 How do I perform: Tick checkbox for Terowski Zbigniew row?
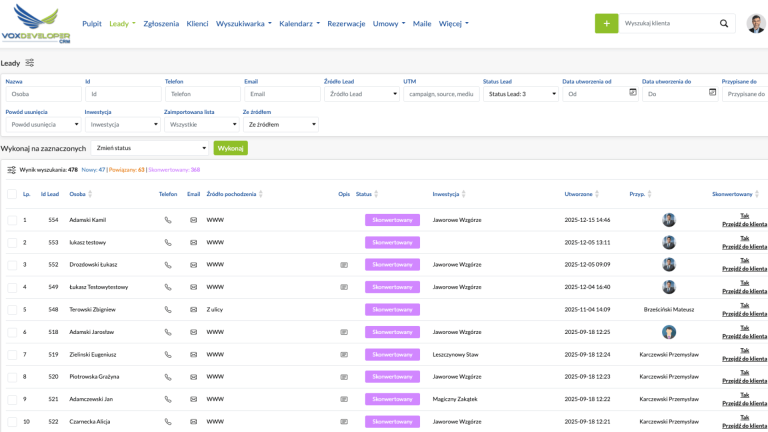(x=11, y=310)
